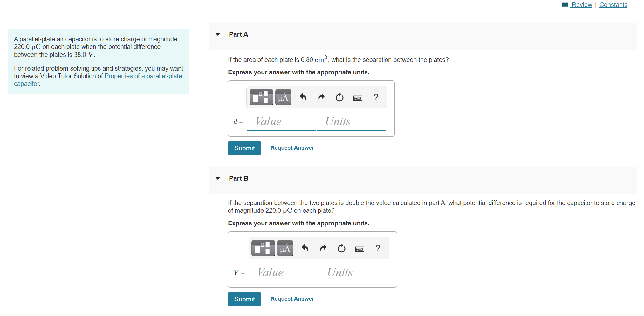Viewport: 644px width, 316px height.
Task: Collapse the Part B section
Action: pyautogui.click(x=217, y=178)
